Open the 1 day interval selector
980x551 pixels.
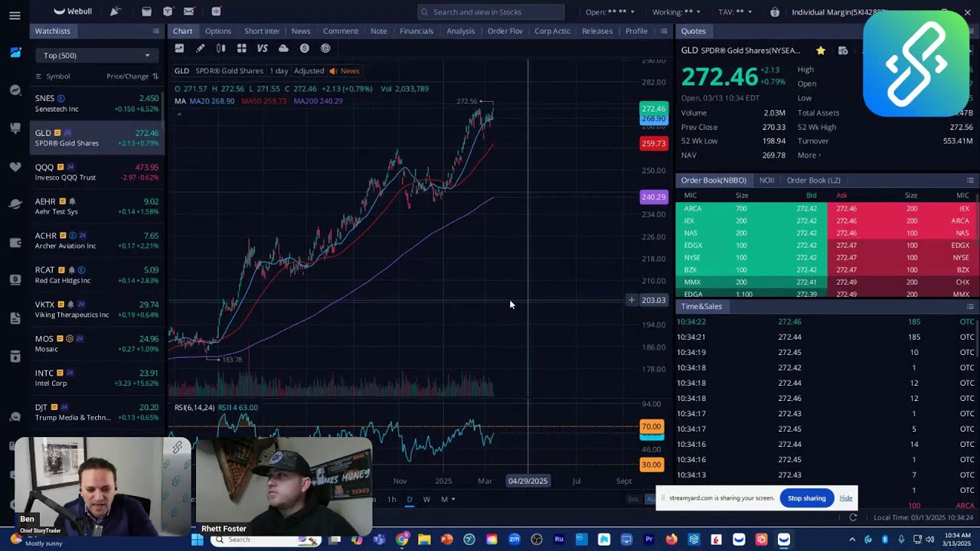tap(279, 71)
